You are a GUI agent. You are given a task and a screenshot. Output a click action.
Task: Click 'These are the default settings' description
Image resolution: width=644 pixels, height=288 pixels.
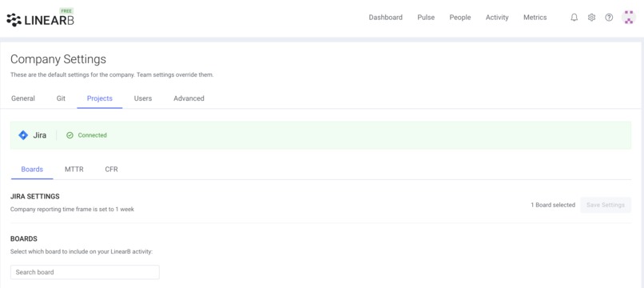coord(112,75)
